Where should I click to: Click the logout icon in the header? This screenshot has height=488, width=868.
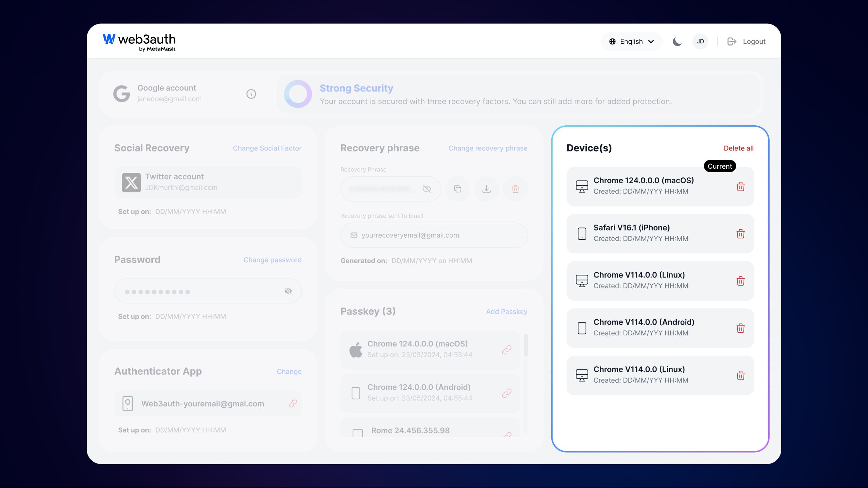732,41
